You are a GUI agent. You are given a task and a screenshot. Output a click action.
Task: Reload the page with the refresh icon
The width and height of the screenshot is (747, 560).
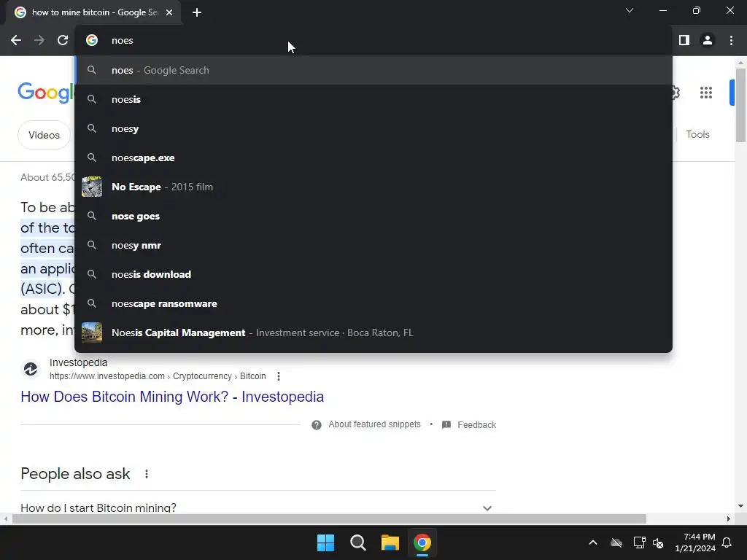(x=63, y=41)
